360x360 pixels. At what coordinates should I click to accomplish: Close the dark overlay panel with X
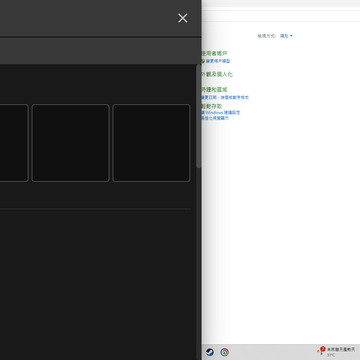coord(183,18)
